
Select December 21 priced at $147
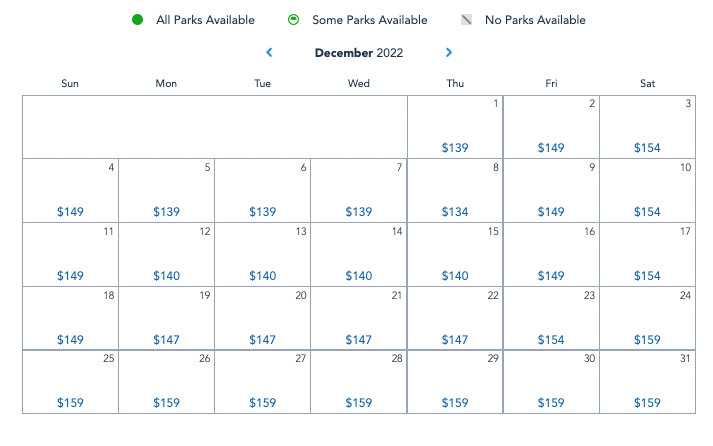[x=359, y=318]
